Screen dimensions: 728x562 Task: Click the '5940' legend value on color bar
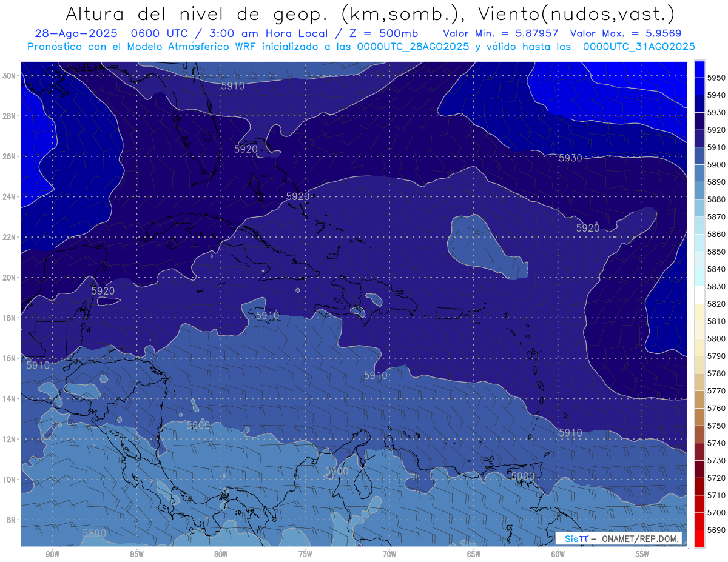coord(716,95)
